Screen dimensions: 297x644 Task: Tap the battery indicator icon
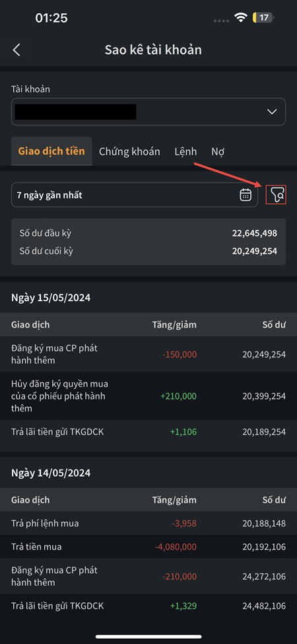click(264, 18)
